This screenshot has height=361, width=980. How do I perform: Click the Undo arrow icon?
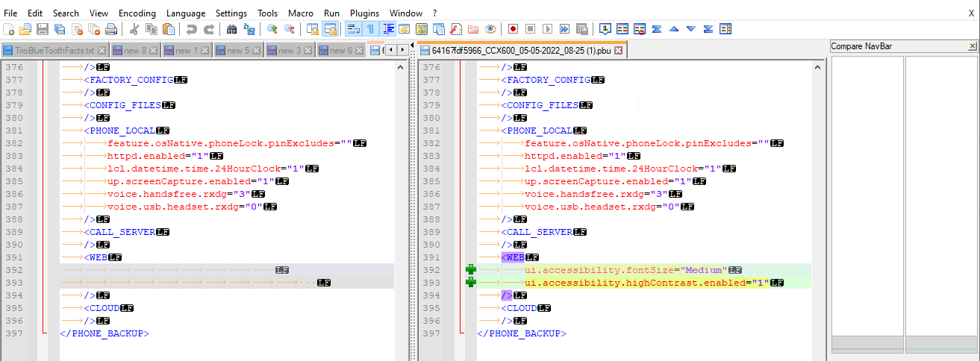[192, 29]
